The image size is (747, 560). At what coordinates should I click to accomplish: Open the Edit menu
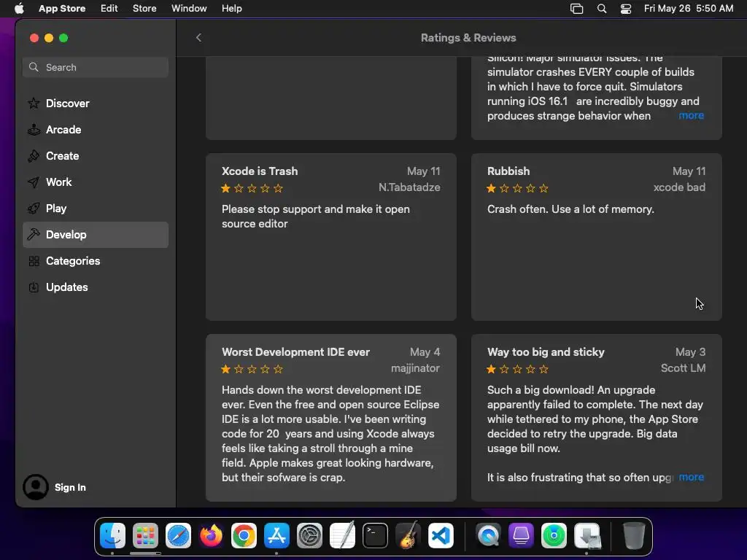click(x=109, y=8)
